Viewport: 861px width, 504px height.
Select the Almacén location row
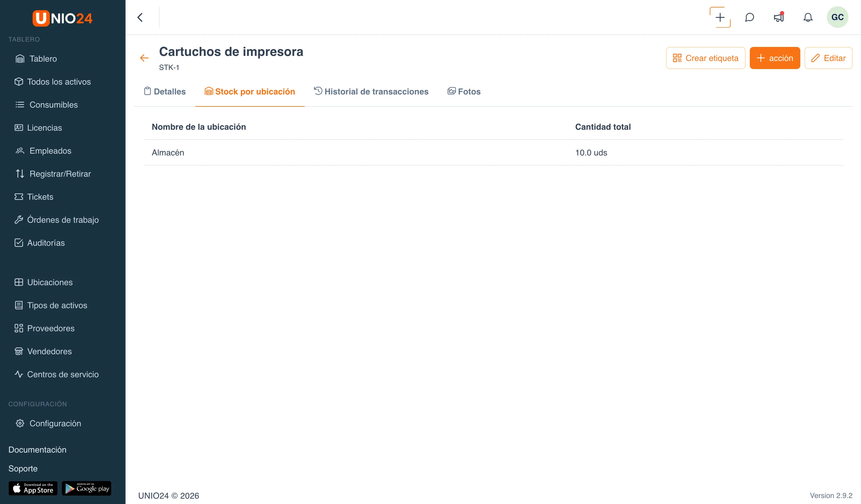coord(493,153)
